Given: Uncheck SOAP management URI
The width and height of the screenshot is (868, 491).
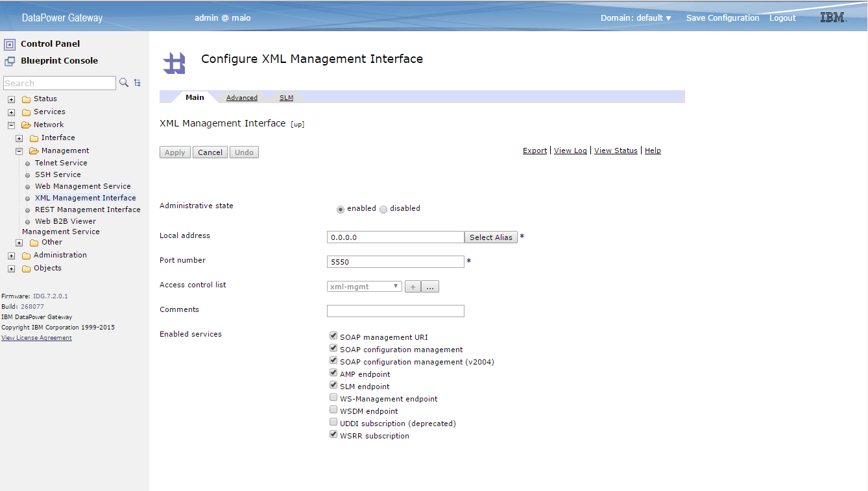Looking at the screenshot, I should pyautogui.click(x=333, y=336).
